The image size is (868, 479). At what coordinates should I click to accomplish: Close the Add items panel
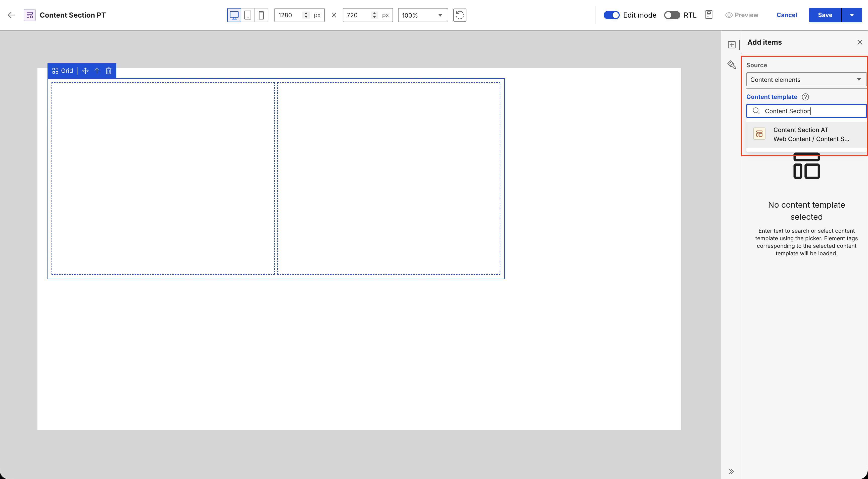(x=859, y=42)
